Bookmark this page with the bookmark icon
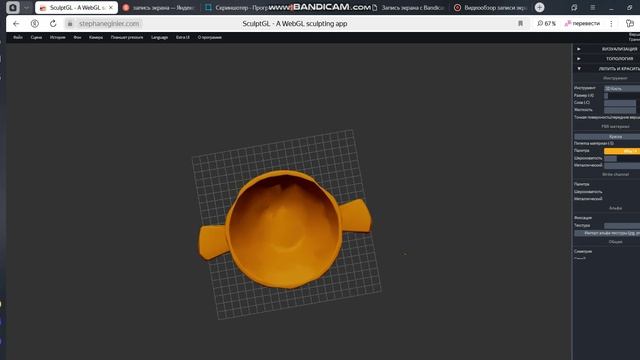 tap(520, 24)
